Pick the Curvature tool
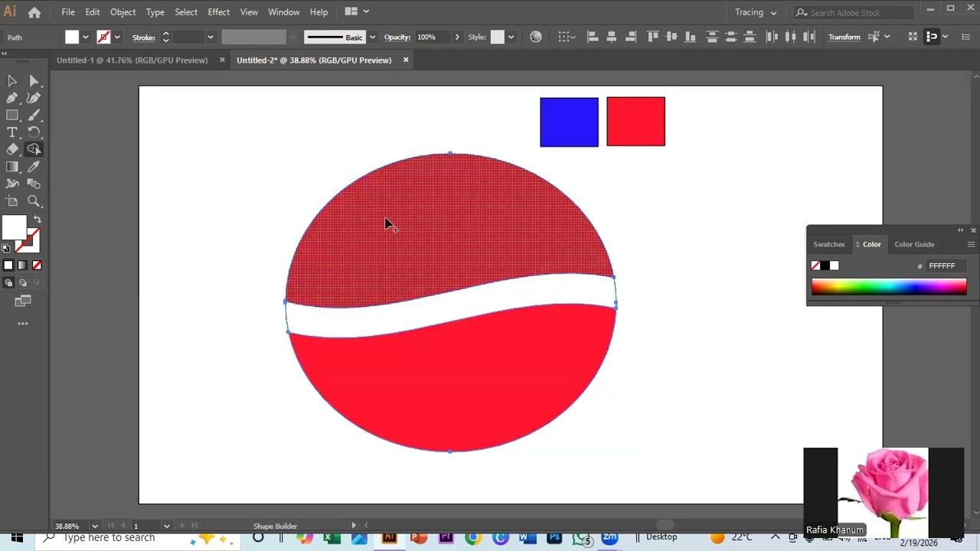Screen dimensions: 980x551 (x=34, y=98)
